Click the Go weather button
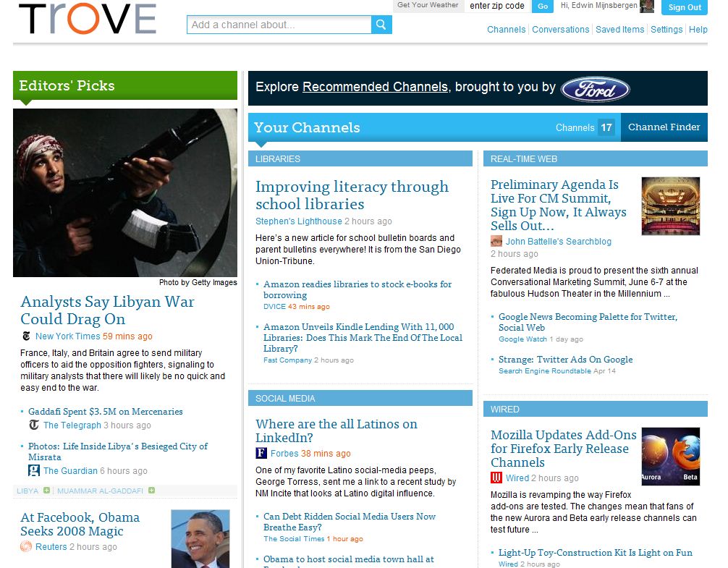The image size is (728, 568). [x=543, y=6]
